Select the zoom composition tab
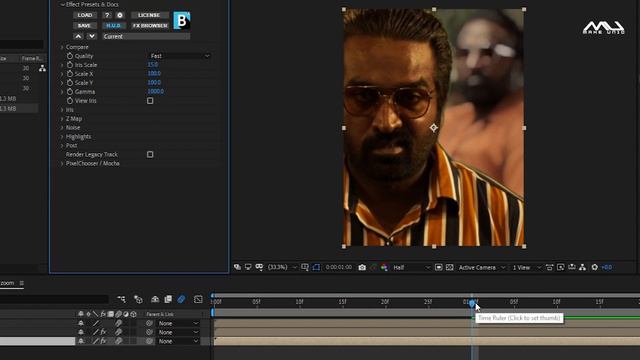Image resolution: width=640 pixels, height=360 pixels. [x=7, y=283]
